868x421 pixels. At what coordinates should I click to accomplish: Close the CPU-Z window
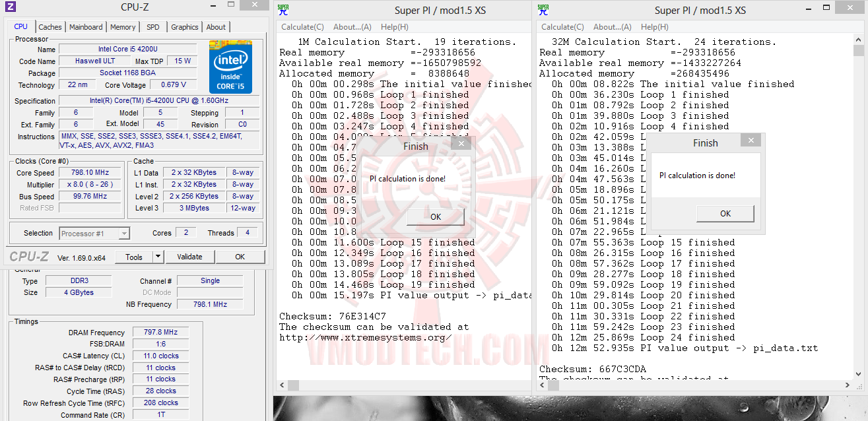(x=254, y=5)
